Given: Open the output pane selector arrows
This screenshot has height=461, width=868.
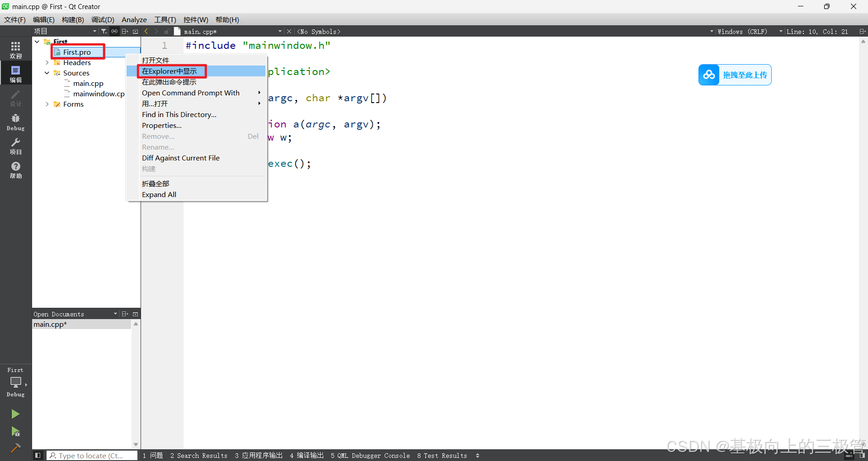Looking at the screenshot, I should pyautogui.click(x=477, y=455).
